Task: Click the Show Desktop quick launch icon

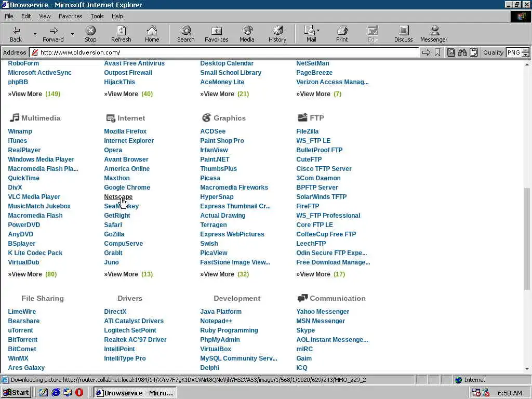Action: [44, 393]
